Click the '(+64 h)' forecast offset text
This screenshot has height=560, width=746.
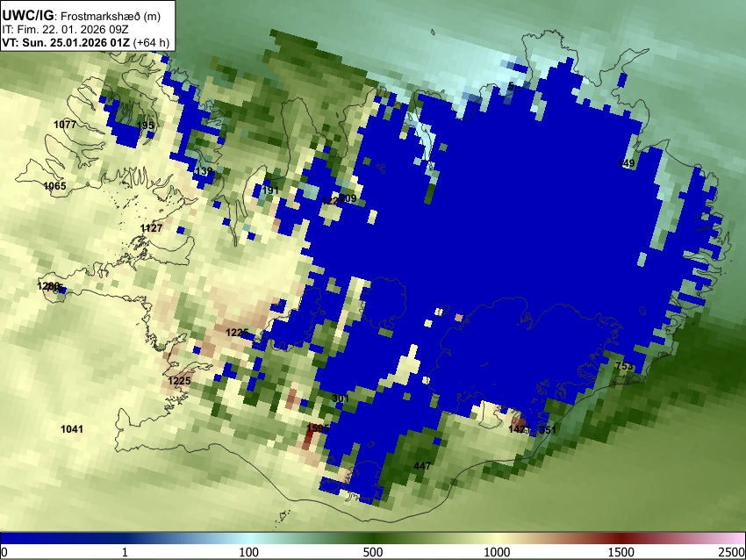(x=151, y=42)
